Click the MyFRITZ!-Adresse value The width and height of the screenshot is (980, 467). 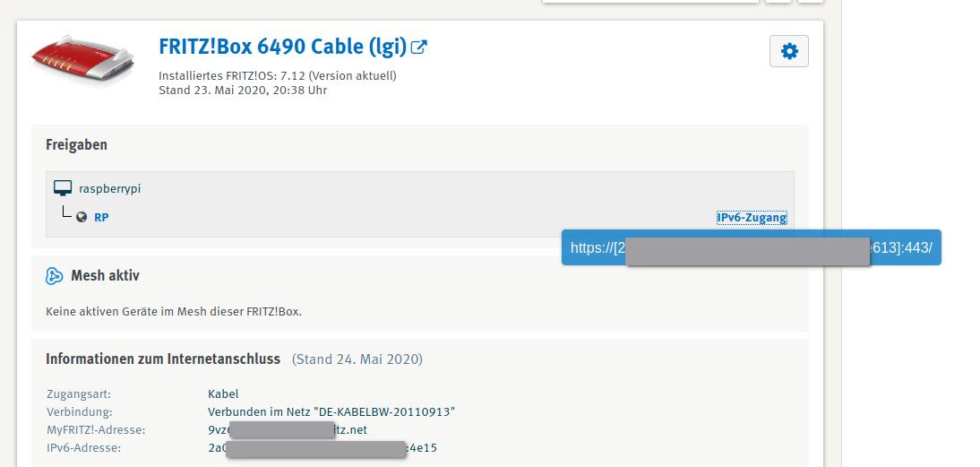287,429
